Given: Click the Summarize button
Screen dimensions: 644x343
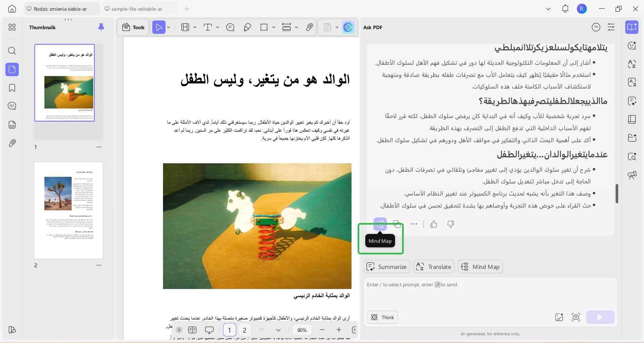Looking at the screenshot, I should (386, 267).
